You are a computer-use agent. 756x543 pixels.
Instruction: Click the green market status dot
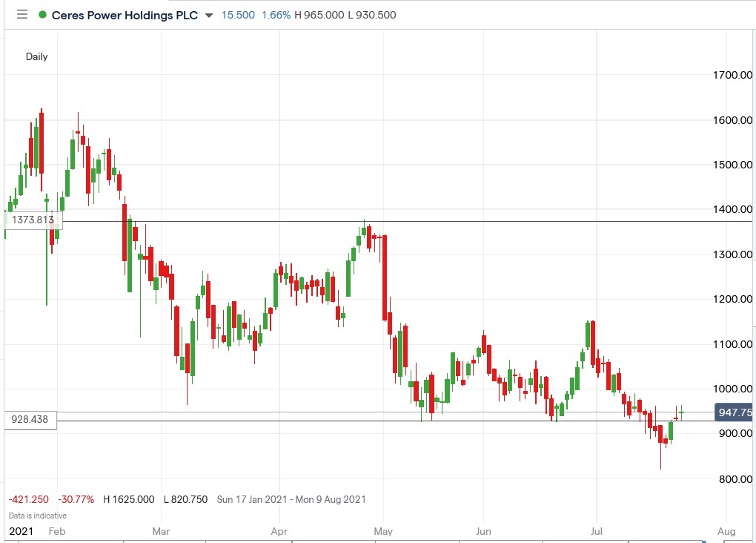(x=42, y=15)
